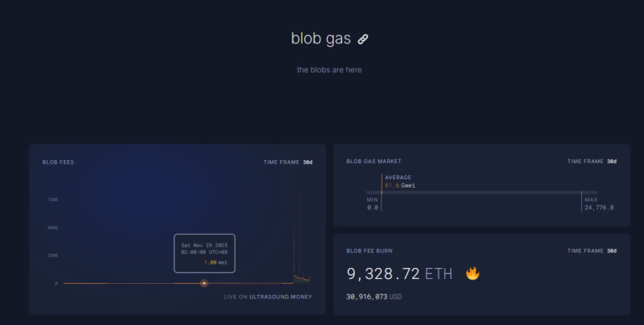The height and width of the screenshot is (325, 644).
Task: Click the BLOB FEES panel title
Action: [x=59, y=162]
